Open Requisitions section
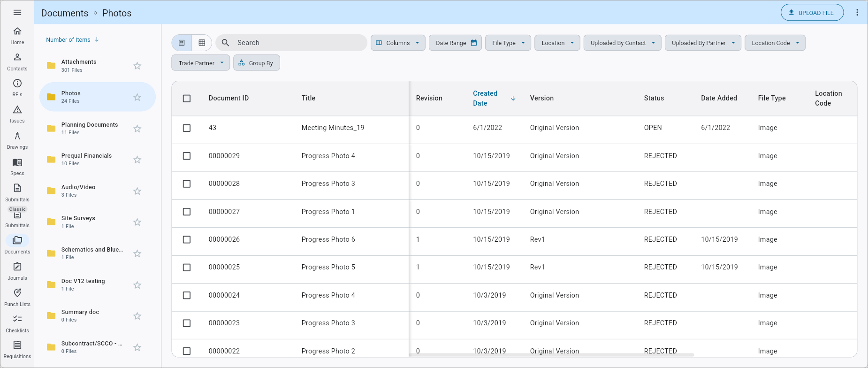 pyautogui.click(x=17, y=350)
